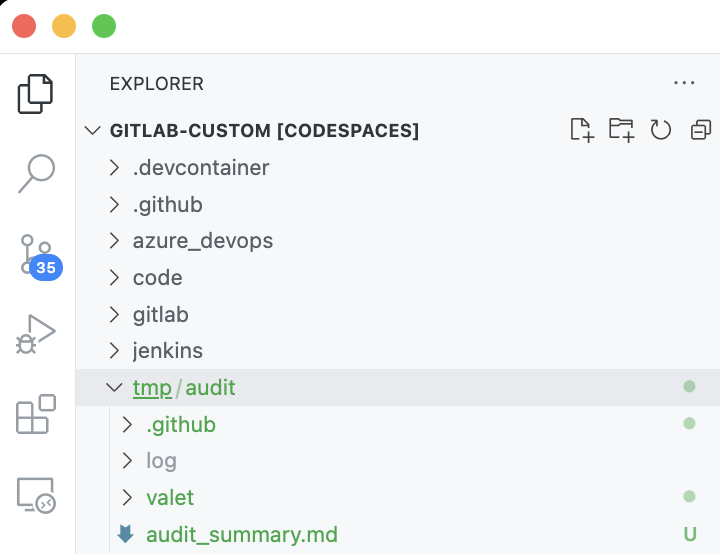Image resolution: width=720 pixels, height=554 pixels.
Task: Open the Explorer view icon
Action: coord(35,94)
